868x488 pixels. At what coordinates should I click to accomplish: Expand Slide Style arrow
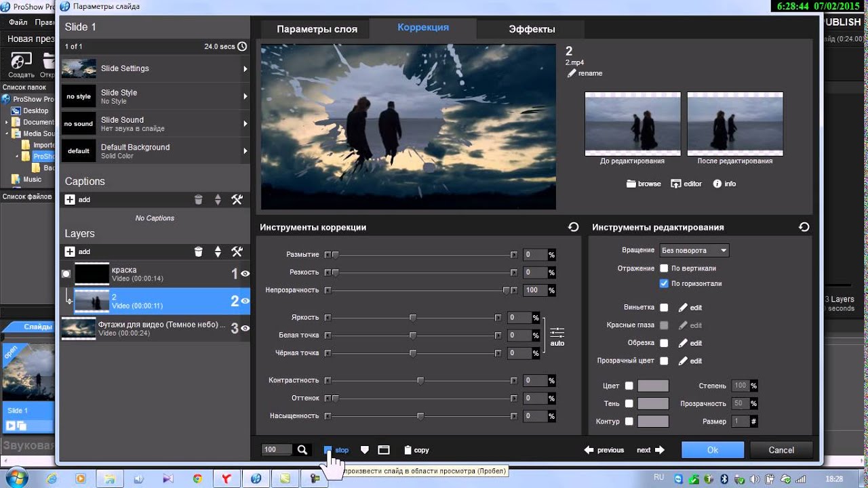tap(245, 96)
